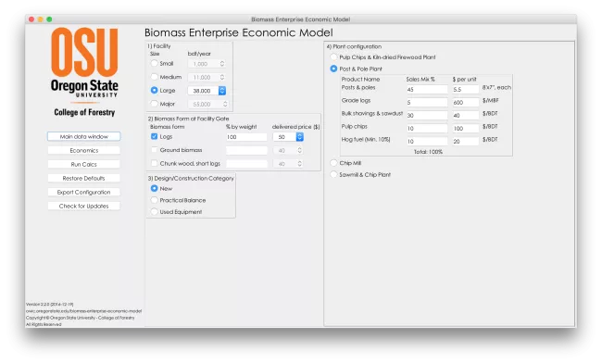The image size is (602, 364).
Task: Click the Ground biomass % by weight field
Action: click(x=246, y=150)
